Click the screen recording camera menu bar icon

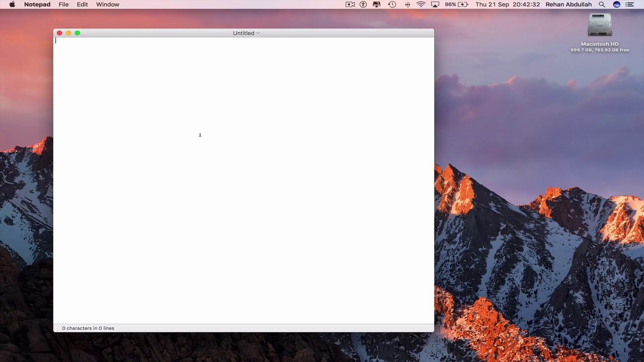(x=350, y=5)
